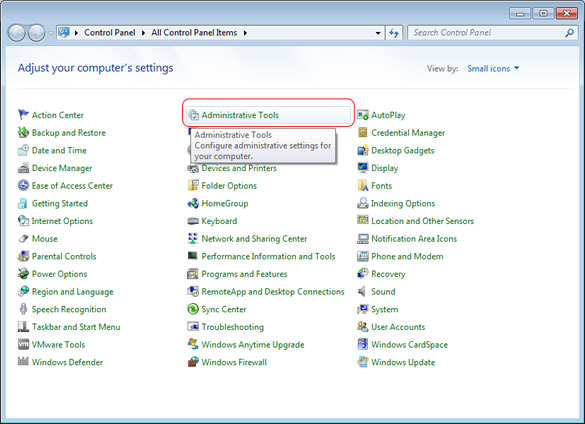Expand arrow before Control Panel breadcrumb
This screenshot has width=585, height=424.
coord(76,33)
